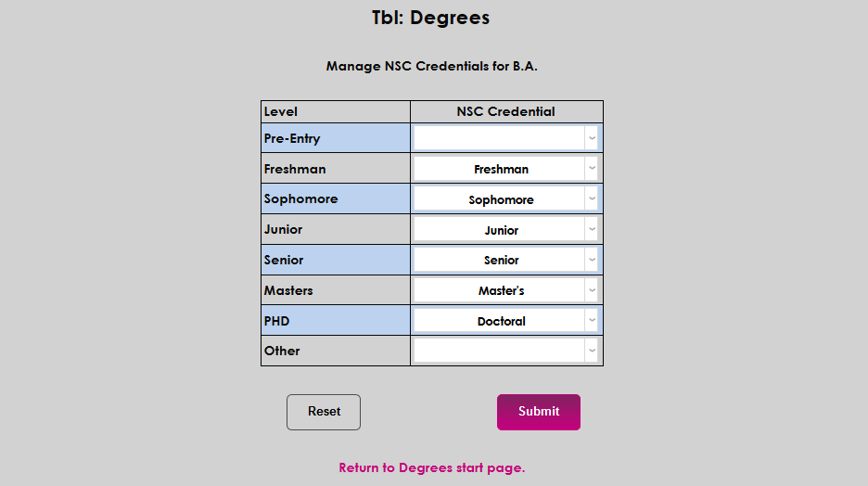Open the Pre-Entry NSC Credential dropdown
This screenshot has height=486, width=868.
(x=505, y=138)
